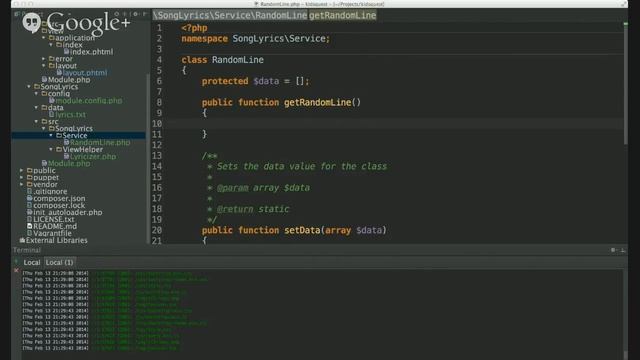Collapse the ViewHelper folder arrow
Screen dimensions: 640x360
point(51,149)
